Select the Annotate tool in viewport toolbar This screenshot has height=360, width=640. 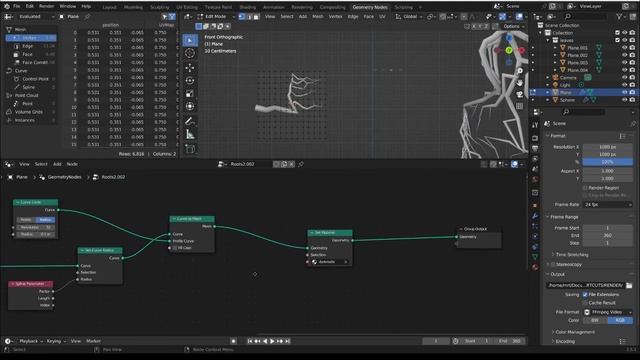coord(190,121)
